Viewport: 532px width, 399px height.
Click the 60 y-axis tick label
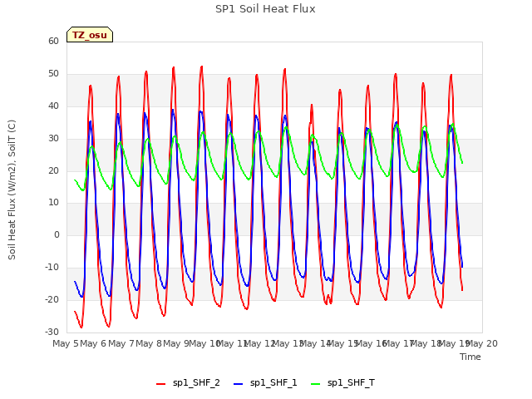53,41
